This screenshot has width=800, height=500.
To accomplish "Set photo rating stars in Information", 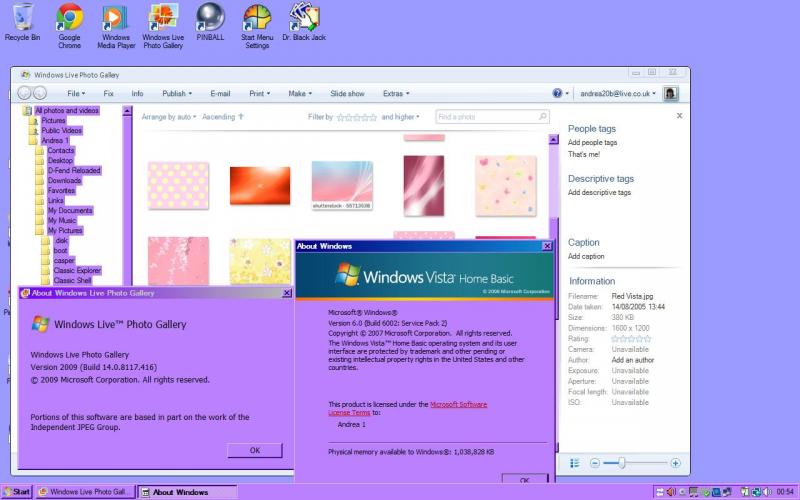I will (631, 339).
